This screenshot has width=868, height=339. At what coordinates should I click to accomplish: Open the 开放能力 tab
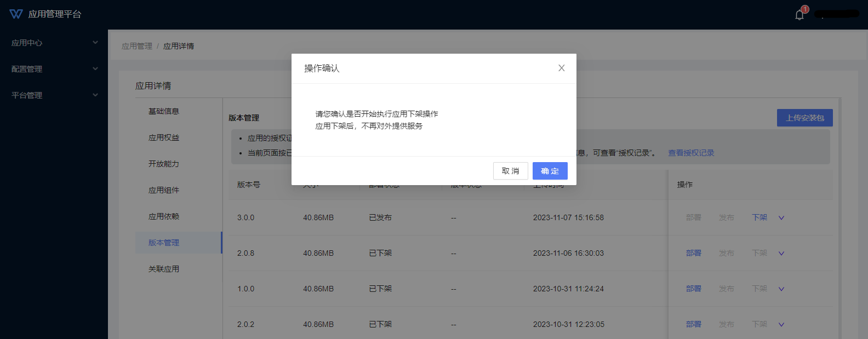point(164,164)
